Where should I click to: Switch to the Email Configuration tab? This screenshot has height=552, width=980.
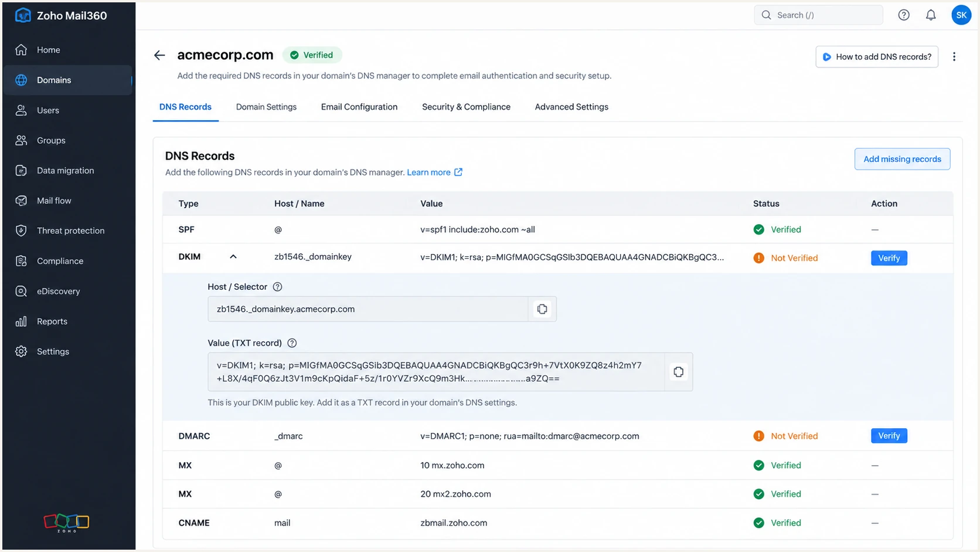coord(359,107)
